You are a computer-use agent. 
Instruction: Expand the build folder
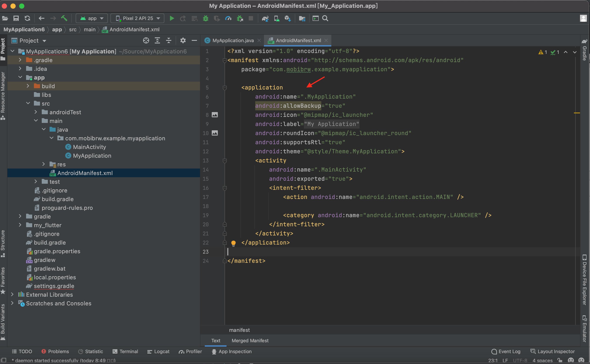[28, 86]
